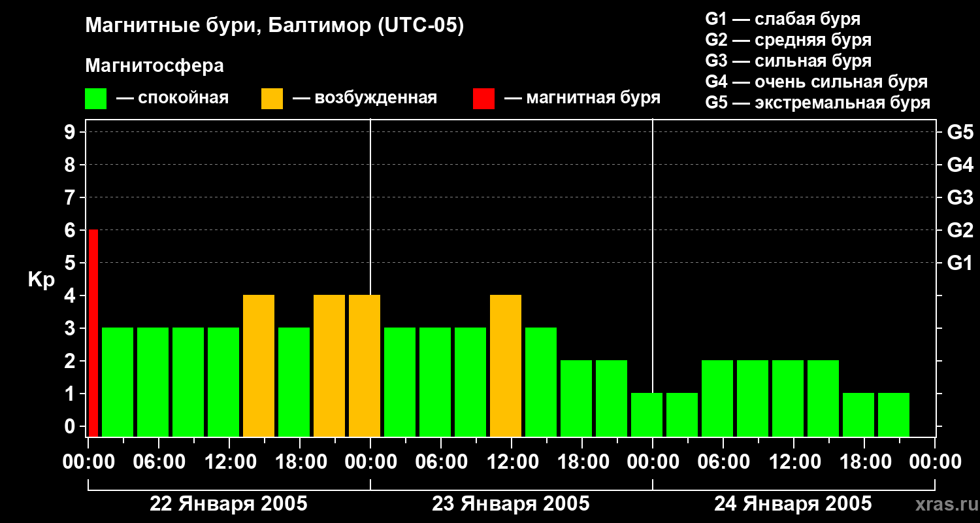
Task: Click the orange Kp 4 bar on 23 January
Action: (506, 365)
